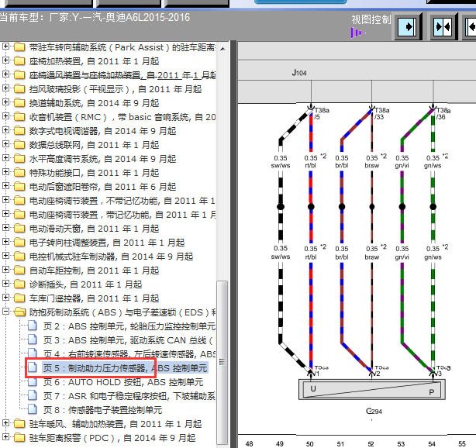This screenshot has height=448, width=476.
Task: Click the G294 sensor component in diagram
Action: pyautogui.click(x=372, y=389)
